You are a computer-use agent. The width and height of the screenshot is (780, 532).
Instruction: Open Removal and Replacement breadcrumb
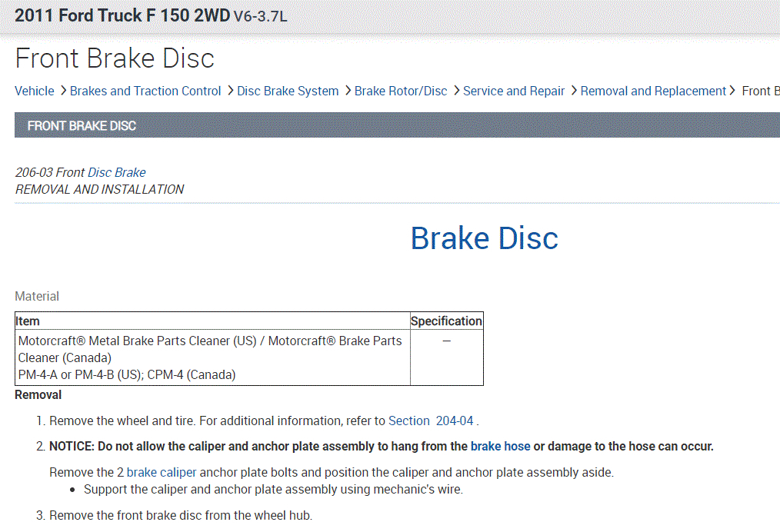[x=653, y=91]
